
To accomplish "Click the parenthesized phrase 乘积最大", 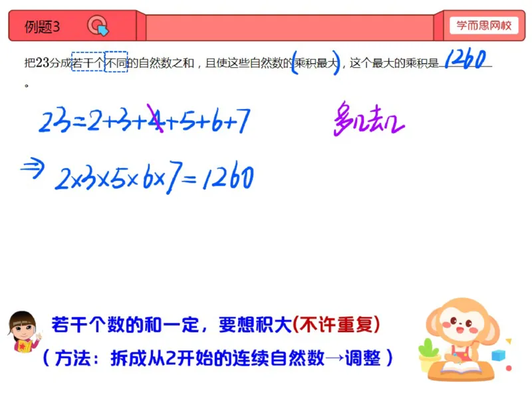I will 317,63.
